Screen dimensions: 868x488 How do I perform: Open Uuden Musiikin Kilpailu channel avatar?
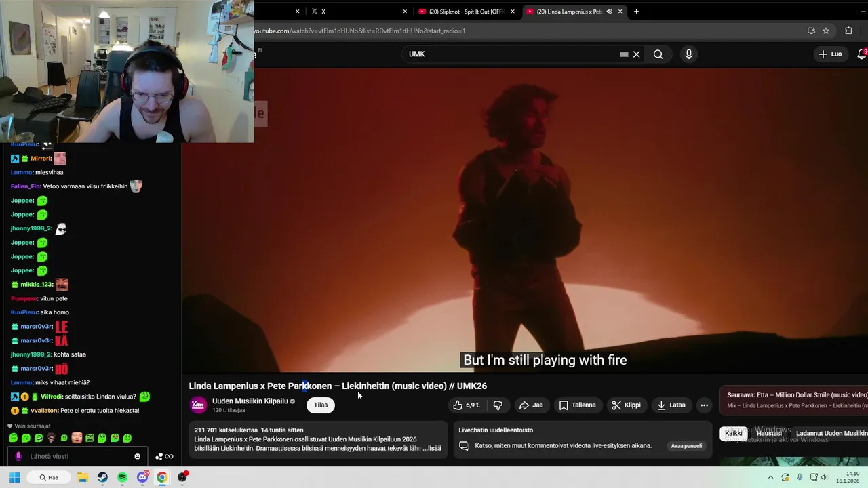198,405
